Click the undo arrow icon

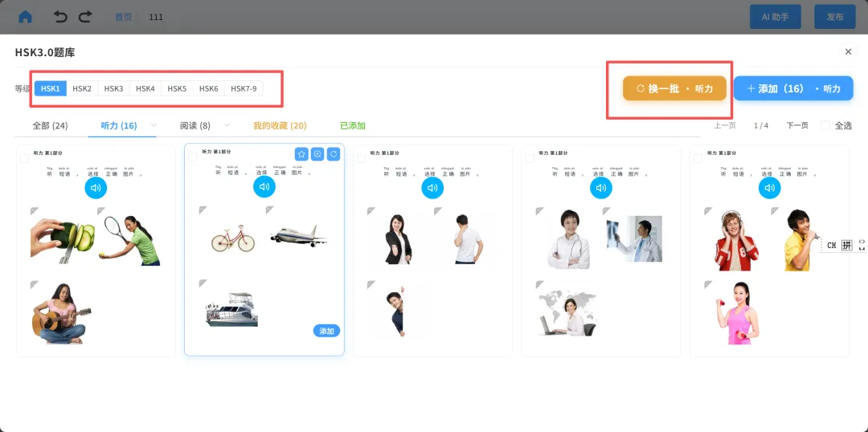pos(60,17)
